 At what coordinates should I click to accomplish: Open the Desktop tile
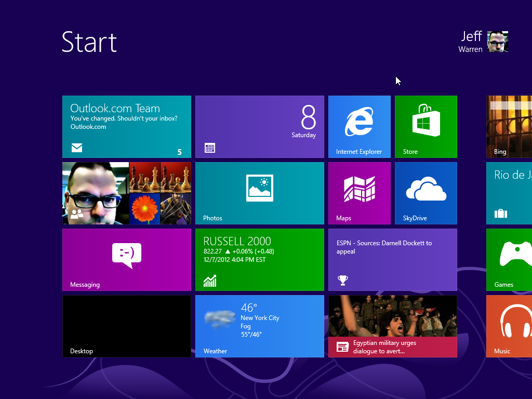pos(127,326)
